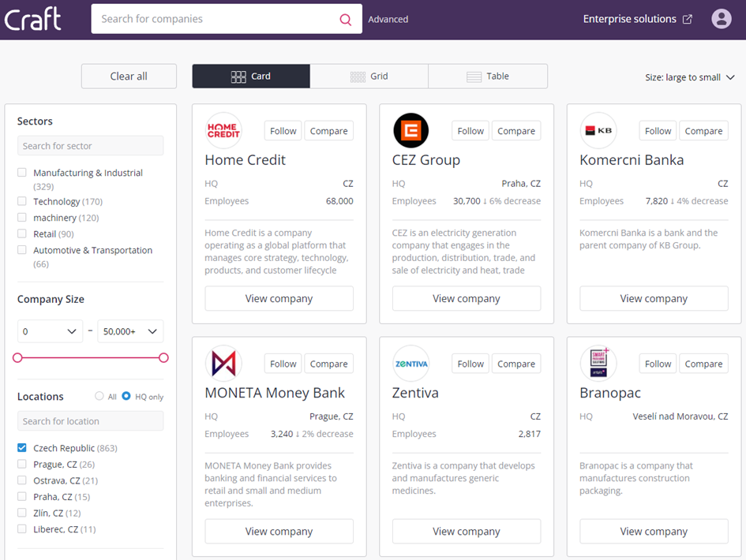
Task: View company for CEZ Group
Action: 467,299
